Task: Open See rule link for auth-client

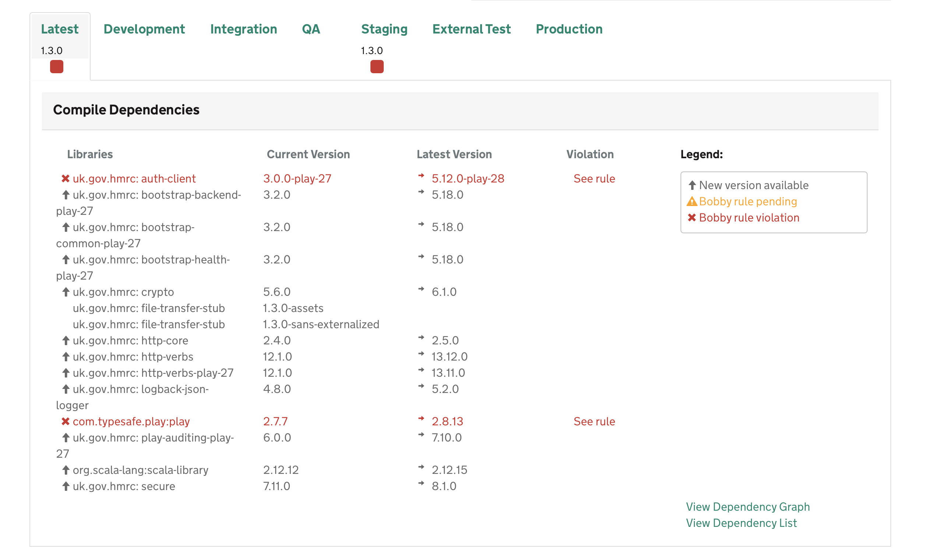Action: point(594,178)
